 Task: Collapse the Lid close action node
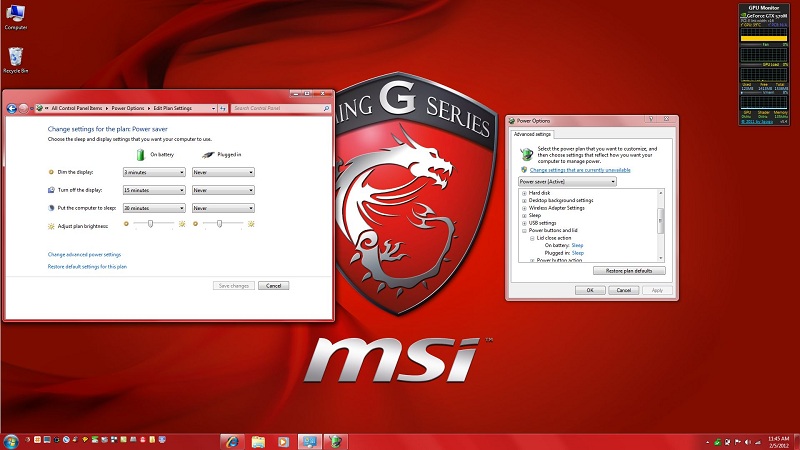[x=532, y=238]
